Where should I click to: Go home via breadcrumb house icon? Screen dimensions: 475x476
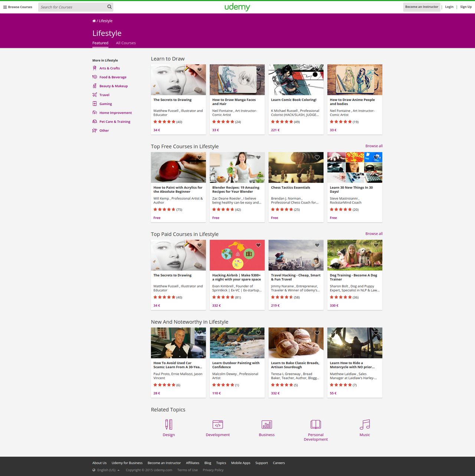tap(94, 21)
